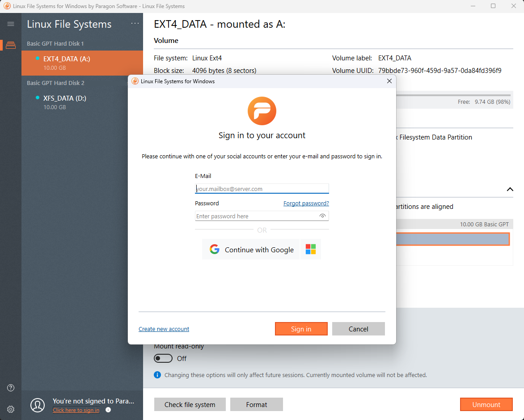This screenshot has height=420, width=524.
Task: Click info icon next to sign-in link
Action: pyautogui.click(x=108, y=410)
